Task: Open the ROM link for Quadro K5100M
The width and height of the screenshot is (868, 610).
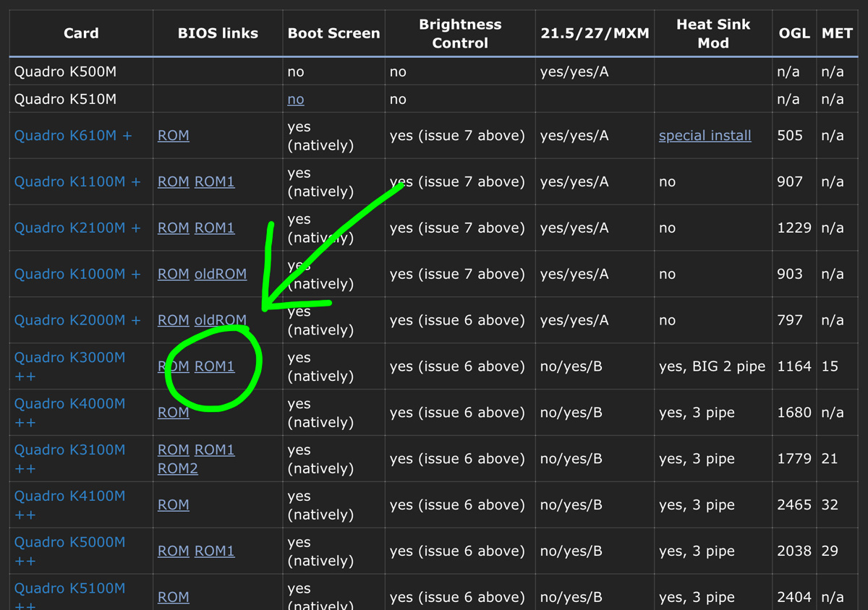Action: click(174, 598)
